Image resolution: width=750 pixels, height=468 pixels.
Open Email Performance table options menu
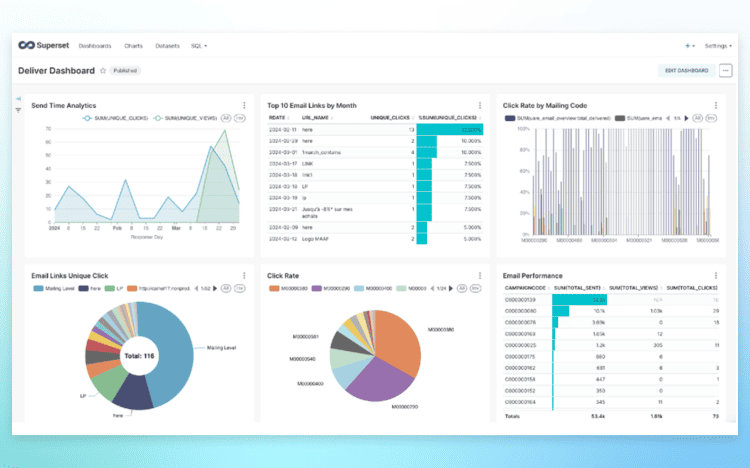(716, 276)
